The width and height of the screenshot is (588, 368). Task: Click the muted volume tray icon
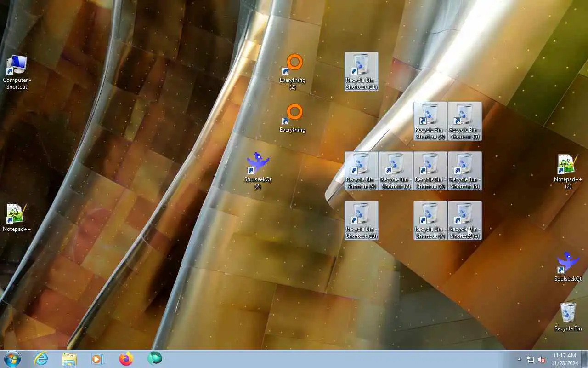[542, 359]
